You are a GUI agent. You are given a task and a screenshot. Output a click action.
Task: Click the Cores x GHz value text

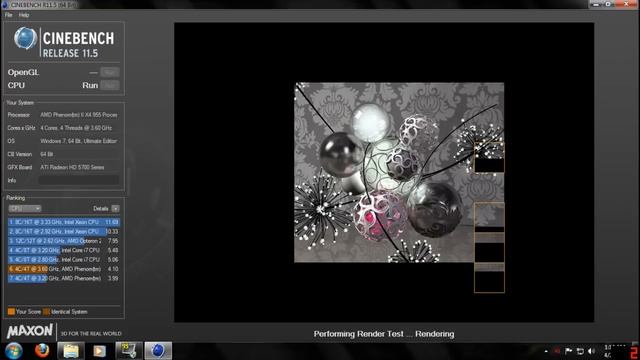(x=76, y=128)
